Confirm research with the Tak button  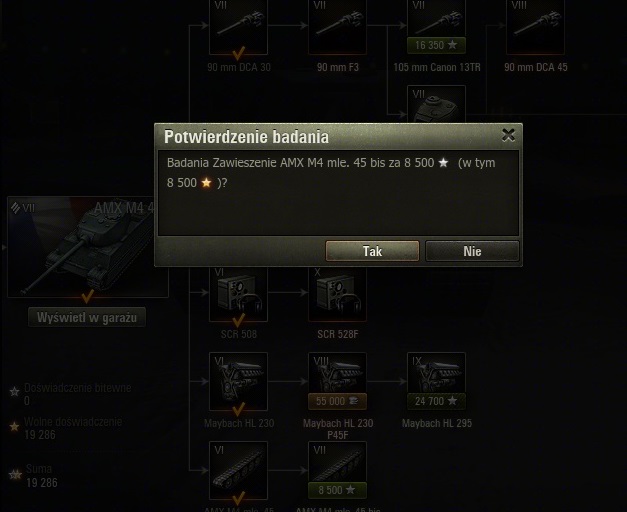(372, 251)
